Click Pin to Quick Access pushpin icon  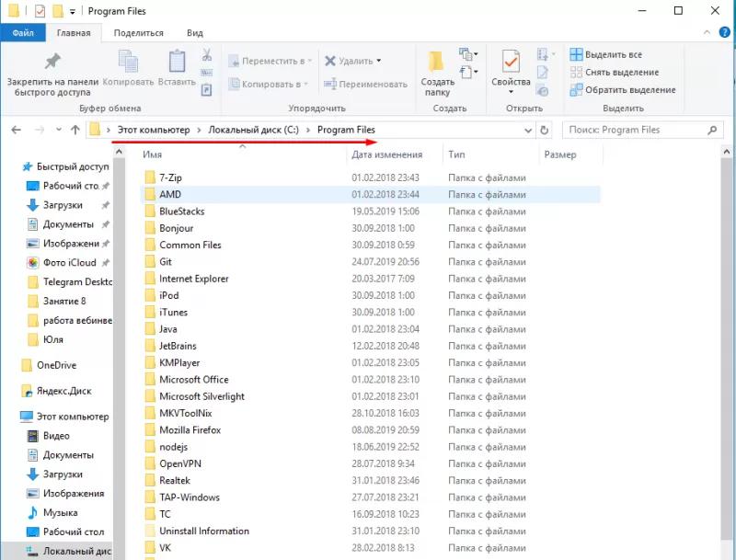point(52,61)
